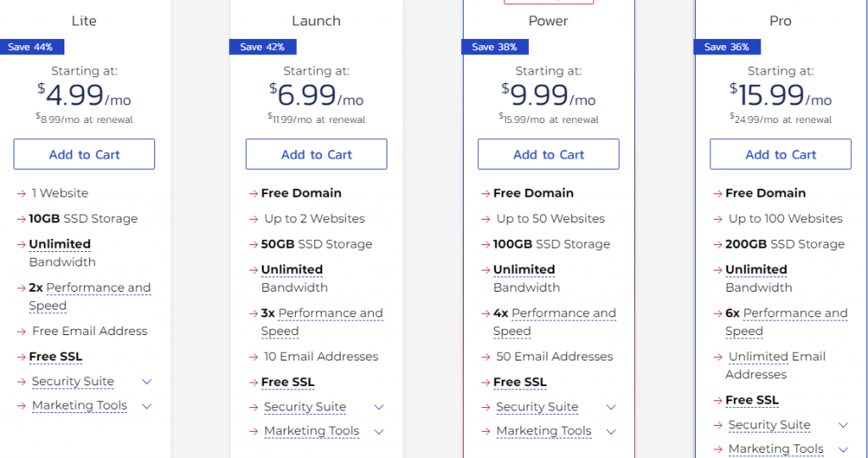
Task: Expand Marketing Tools chevron in Pro plan
Action: 843,450
